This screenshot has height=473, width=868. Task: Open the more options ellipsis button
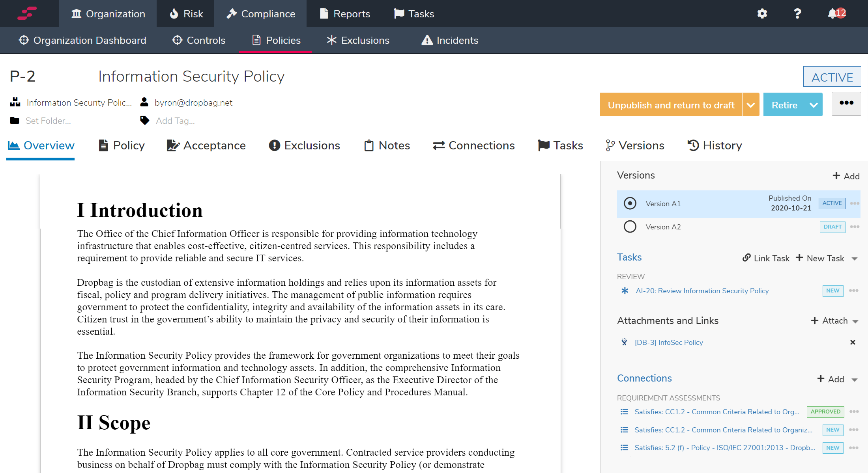pyautogui.click(x=846, y=103)
